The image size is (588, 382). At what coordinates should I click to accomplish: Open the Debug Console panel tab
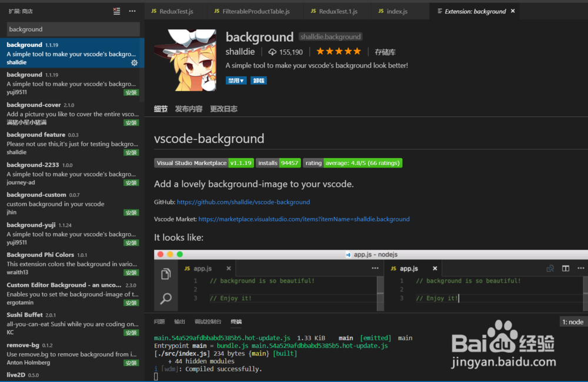[x=208, y=321]
